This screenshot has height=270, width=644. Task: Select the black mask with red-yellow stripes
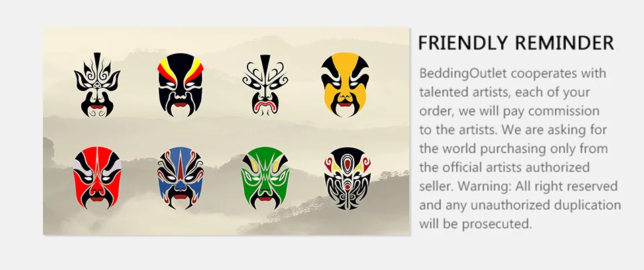tap(180, 85)
